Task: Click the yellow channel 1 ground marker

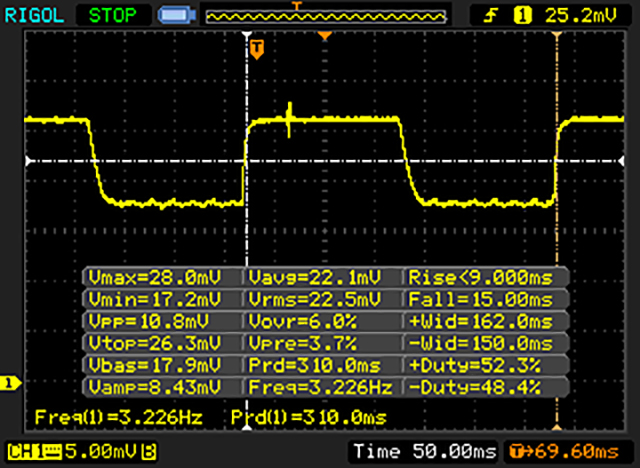Action: (x=10, y=383)
